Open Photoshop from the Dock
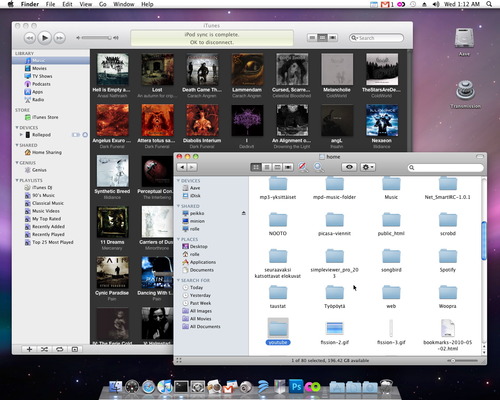 tap(296, 387)
